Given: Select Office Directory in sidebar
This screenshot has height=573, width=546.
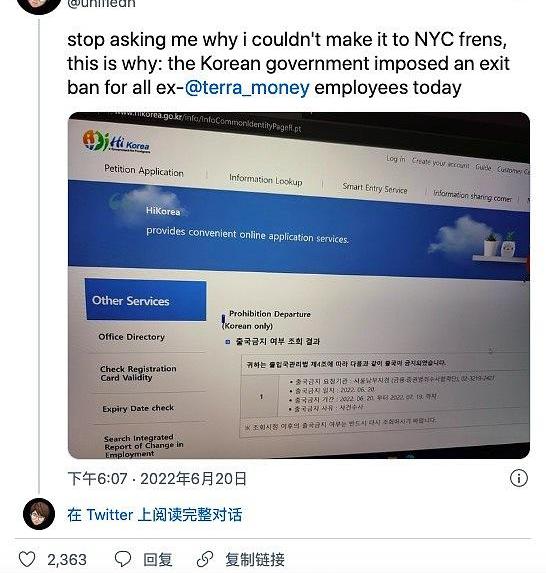Looking at the screenshot, I should click(131, 337).
